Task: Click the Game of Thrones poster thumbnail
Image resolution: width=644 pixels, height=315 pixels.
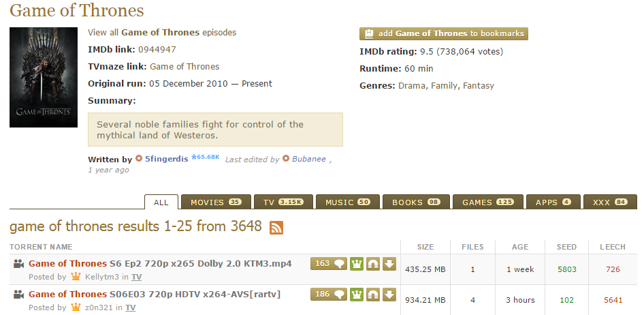Action: pos(44,77)
